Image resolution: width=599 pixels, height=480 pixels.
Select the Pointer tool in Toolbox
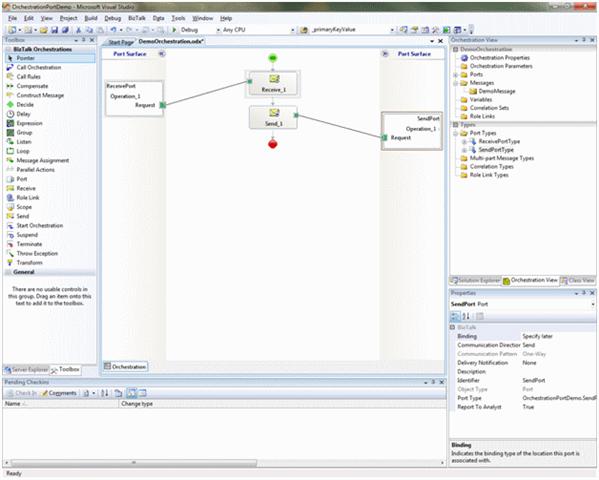[x=50, y=58]
